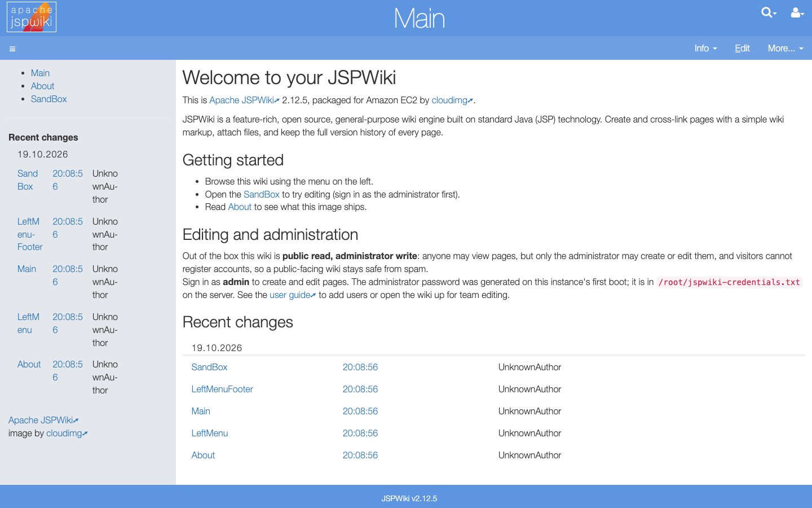The width and height of the screenshot is (812, 508).
Task: Expand the Info dropdown menu
Action: 705,49
